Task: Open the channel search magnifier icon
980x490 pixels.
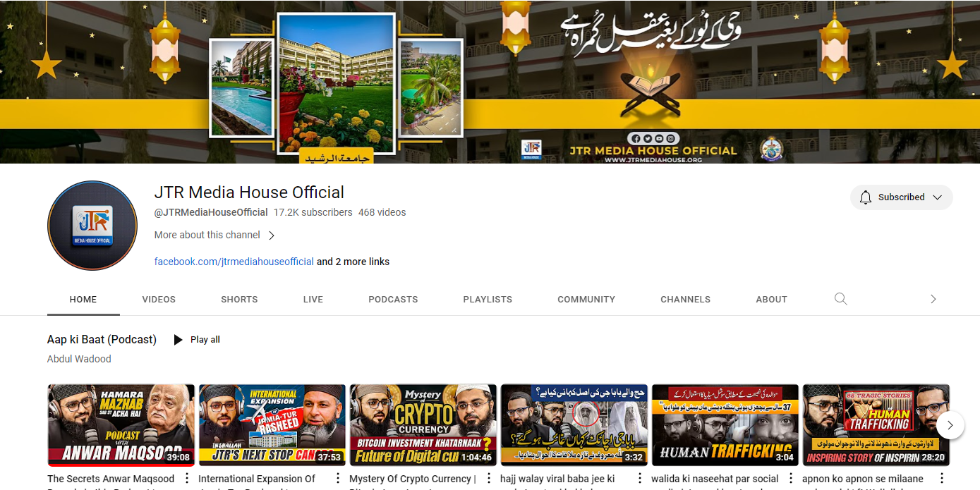Action: [x=840, y=299]
